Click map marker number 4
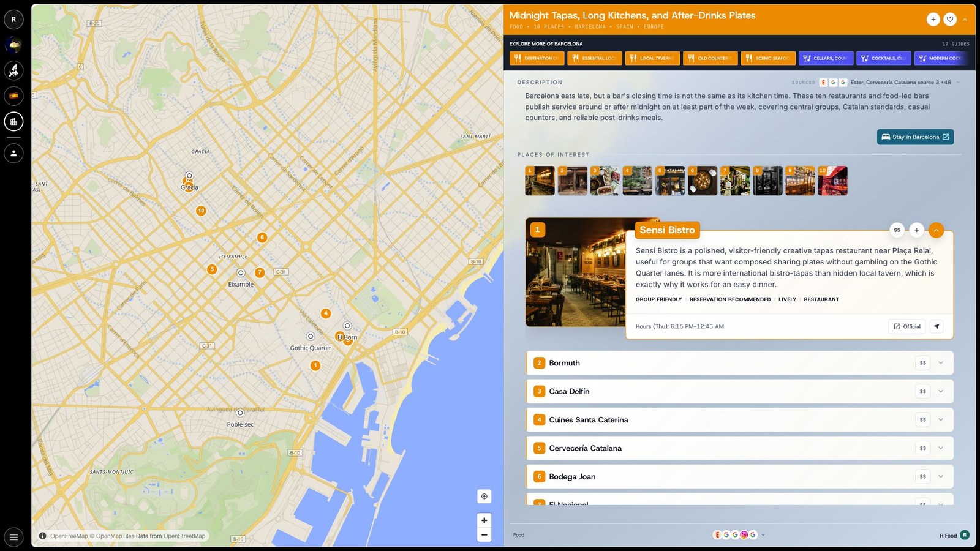Screen dimensions: 980x551 coord(326,313)
